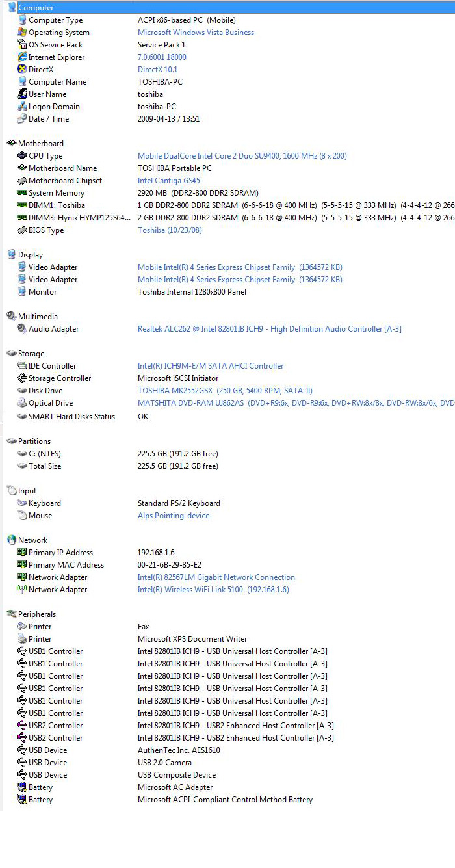Viewport: 455px width, 868px height.
Task: Click the Primary MAC Address icon
Action: point(22,565)
